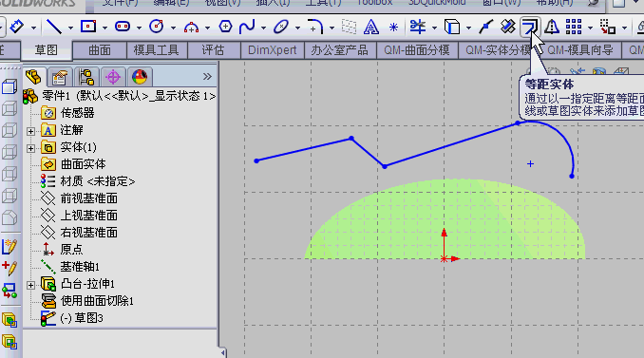Open the Trim Entities dropdown arrow
Viewport: 644px width, 358px height.
click(x=434, y=28)
